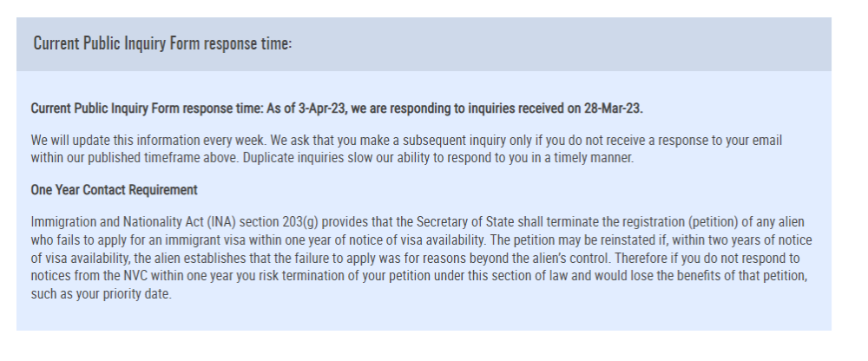Click the 'Current Public Inquiry Form response time:' header title
Screen dimensions: 868x361
point(162,43)
